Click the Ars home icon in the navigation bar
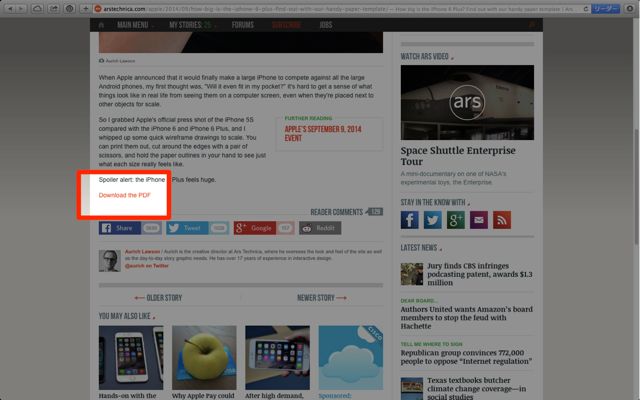The image size is (640, 400). coord(101,25)
